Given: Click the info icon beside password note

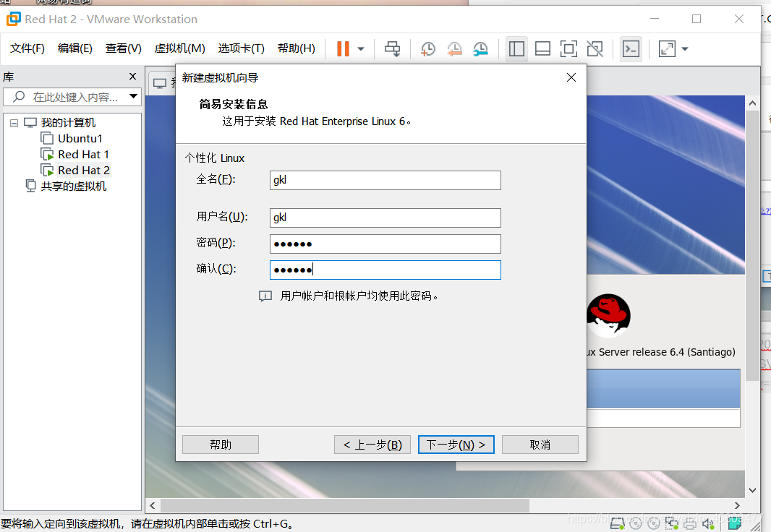Looking at the screenshot, I should 265,296.
